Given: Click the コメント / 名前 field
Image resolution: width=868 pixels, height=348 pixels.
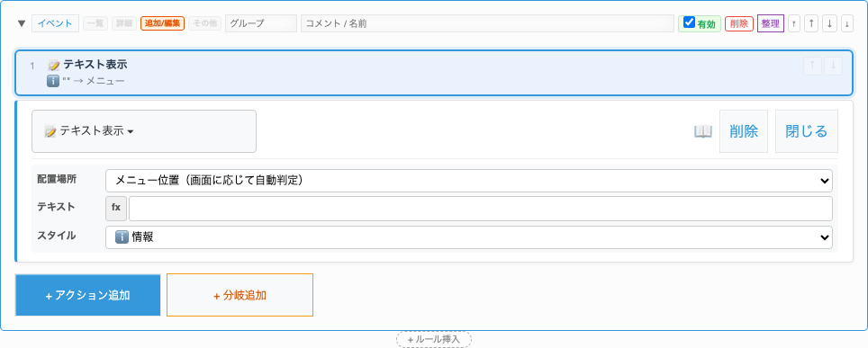Looking at the screenshot, I should click(x=487, y=23).
